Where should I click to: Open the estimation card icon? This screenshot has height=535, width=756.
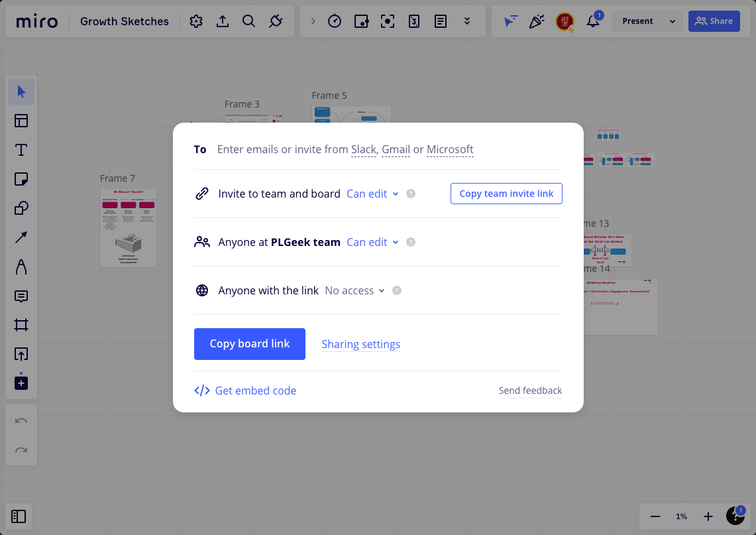click(414, 21)
